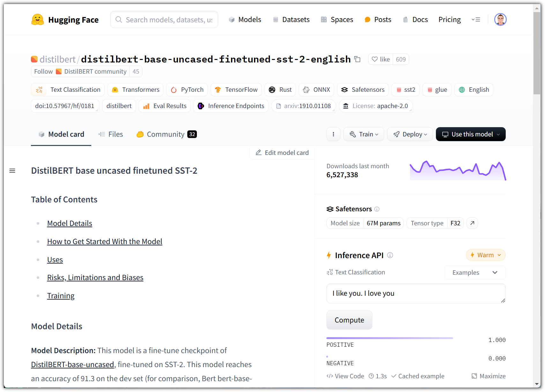Viewport: 545px width, 392px height.
Task: Select the Transformers tag
Action: [136, 90]
